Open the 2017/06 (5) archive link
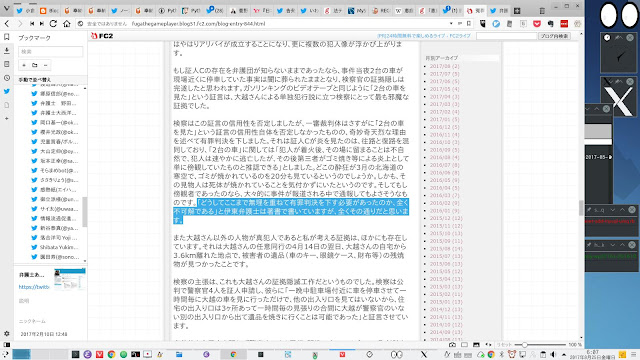The image size is (640, 360). click(444, 82)
